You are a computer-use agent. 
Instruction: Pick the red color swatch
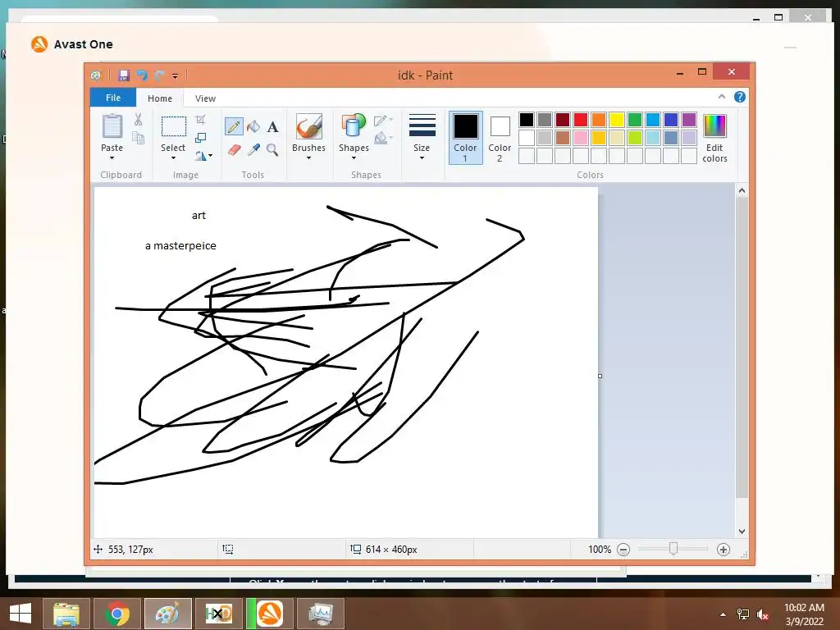(581, 120)
